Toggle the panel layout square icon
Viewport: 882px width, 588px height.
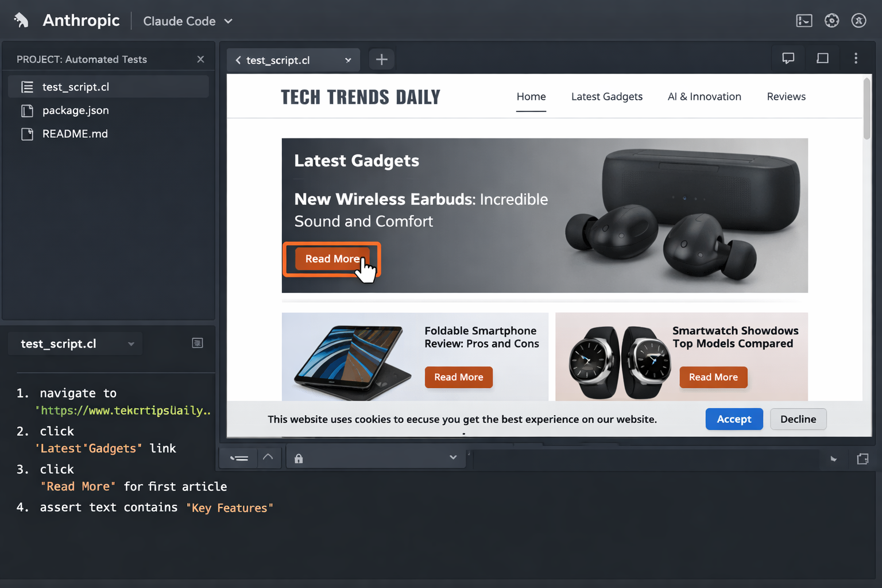pyautogui.click(x=822, y=58)
